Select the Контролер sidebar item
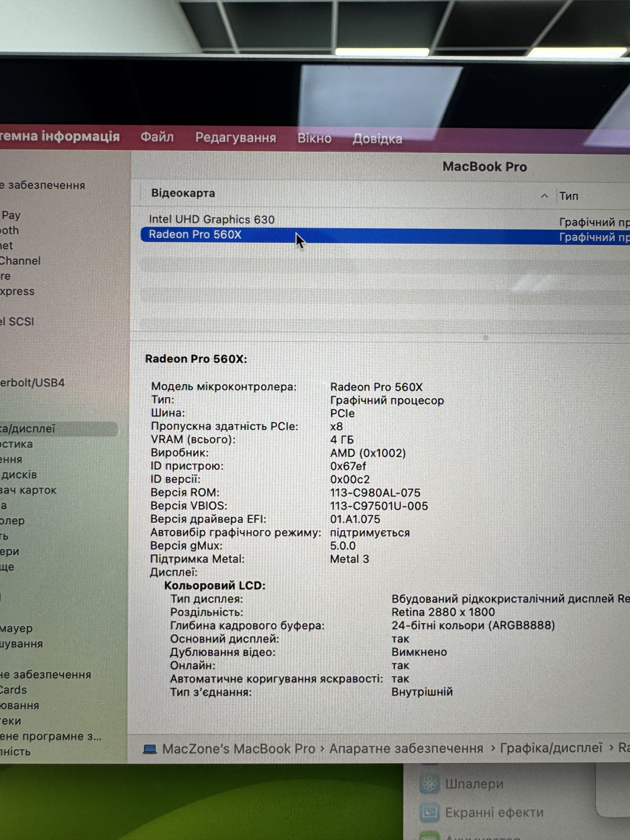Screen dimensions: 630x840 pos(12,521)
